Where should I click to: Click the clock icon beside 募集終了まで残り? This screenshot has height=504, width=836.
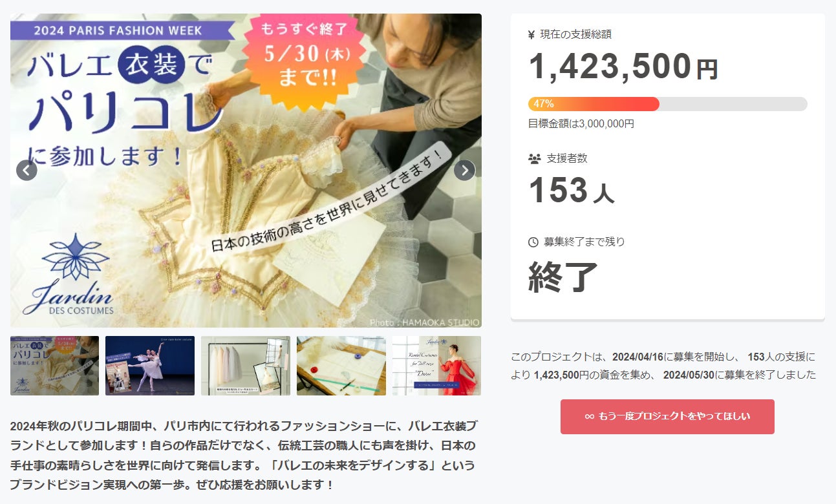coord(533,242)
